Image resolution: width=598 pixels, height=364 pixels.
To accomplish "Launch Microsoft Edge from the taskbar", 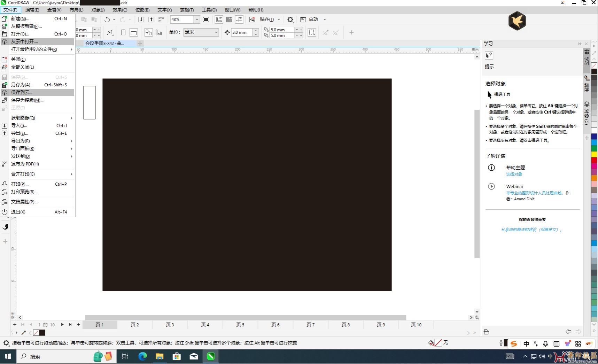I will click(142, 356).
